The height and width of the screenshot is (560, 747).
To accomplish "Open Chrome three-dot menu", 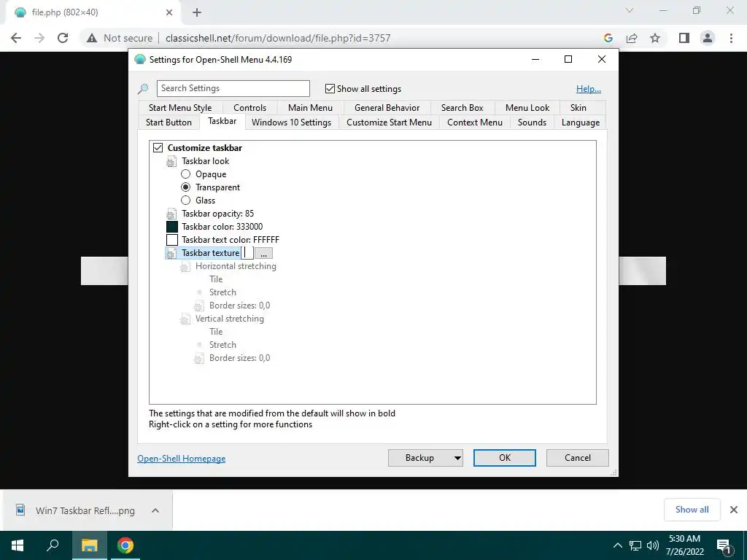I will coord(731,38).
